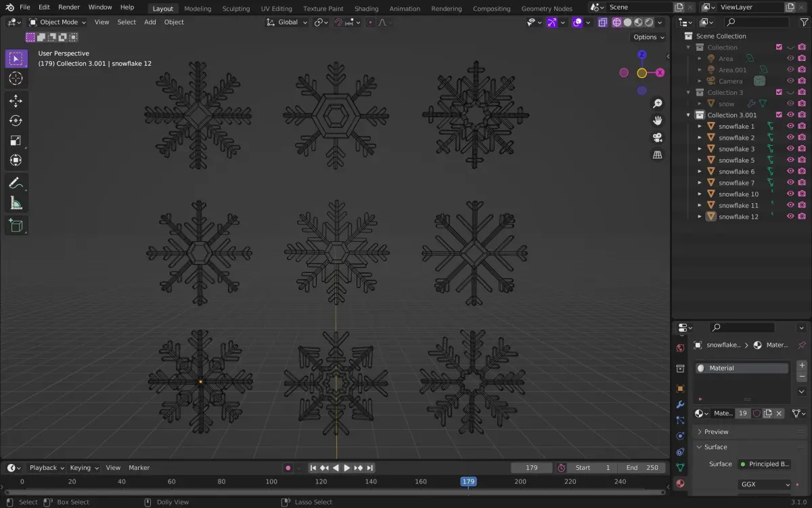Toggle proportional editing circle icon
Image resolution: width=812 pixels, height=508 pixels.
(370, 22)
